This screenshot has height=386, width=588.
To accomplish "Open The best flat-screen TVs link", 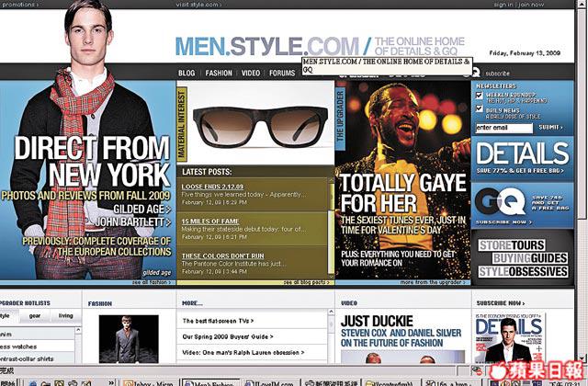I will [218, 321].
